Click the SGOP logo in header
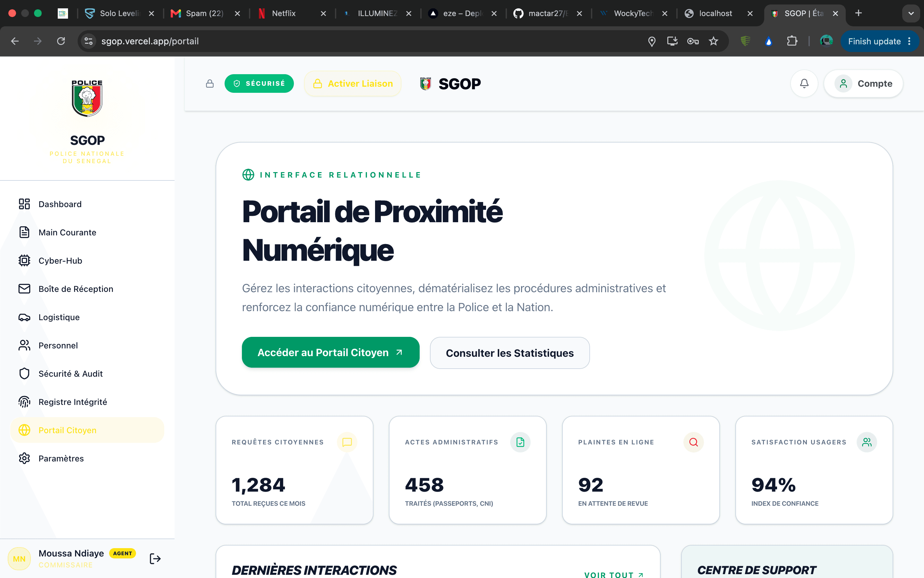The width and height of the screenshot is (924, 578). tap(450, 84)
